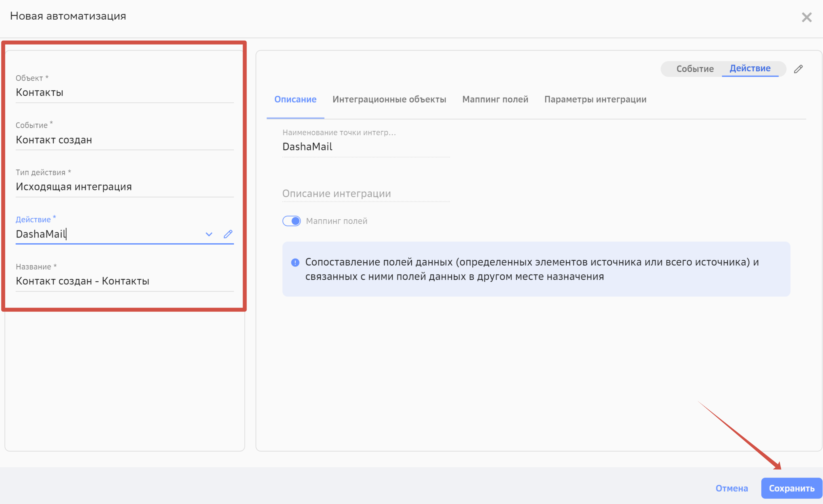Click the info icon in the blue notice
The image size is (823, 504).
(295, 263)
